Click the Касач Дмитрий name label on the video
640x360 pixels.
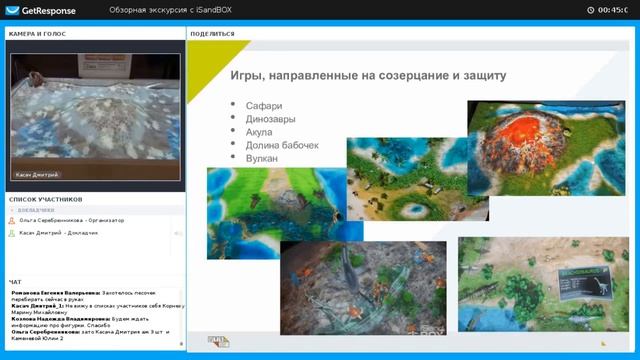click(37, 175)
